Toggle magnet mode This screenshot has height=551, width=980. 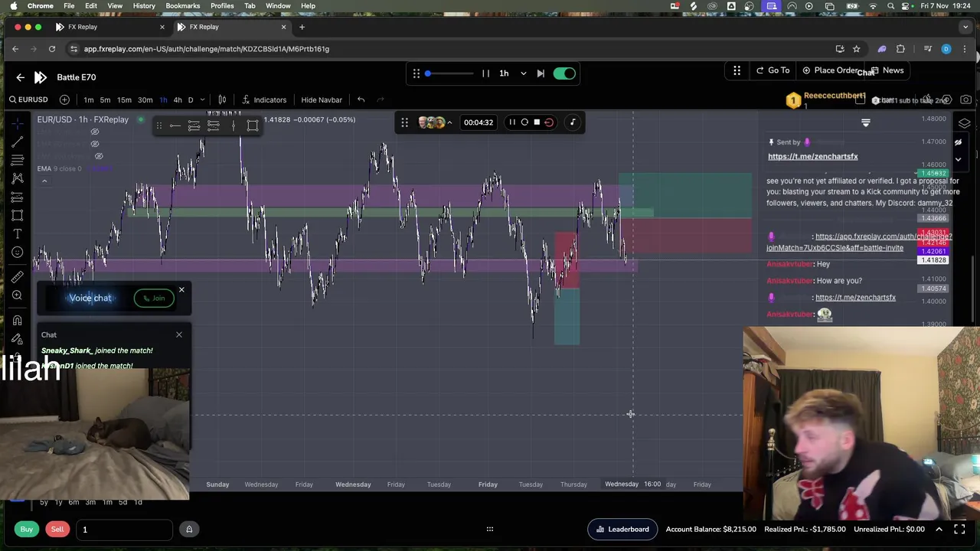click(18, 320)
